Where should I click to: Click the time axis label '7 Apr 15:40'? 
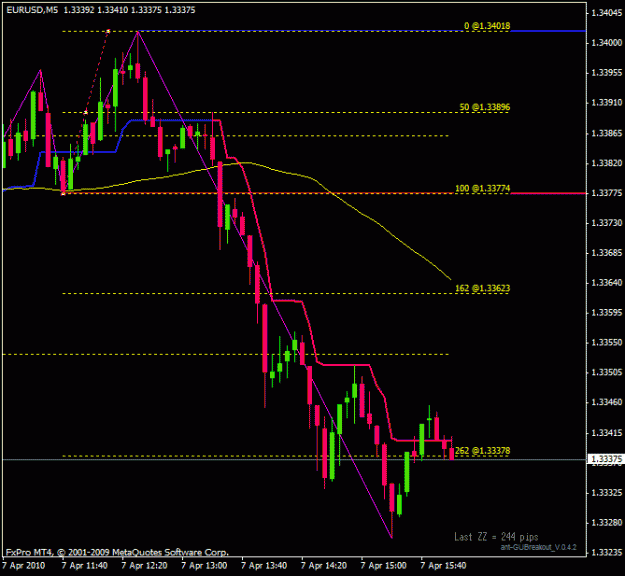[x=443, y=566]
